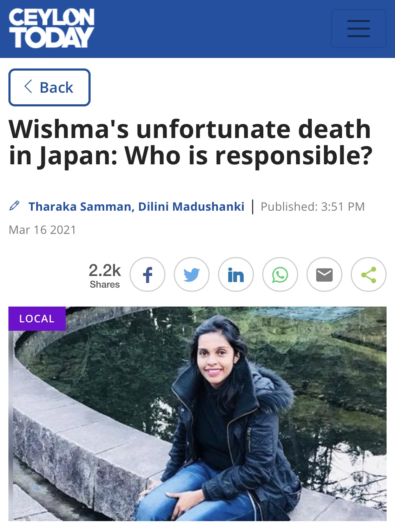Share the article on LinkedIn
Screen dimensions: 395x532
(x=236, y=275)
